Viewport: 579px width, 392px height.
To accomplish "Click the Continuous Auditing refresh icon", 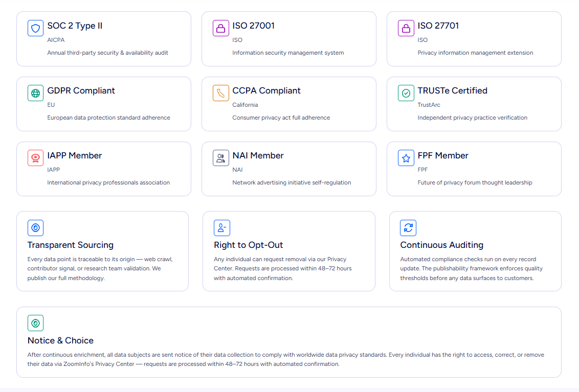I will pos(408,228).
